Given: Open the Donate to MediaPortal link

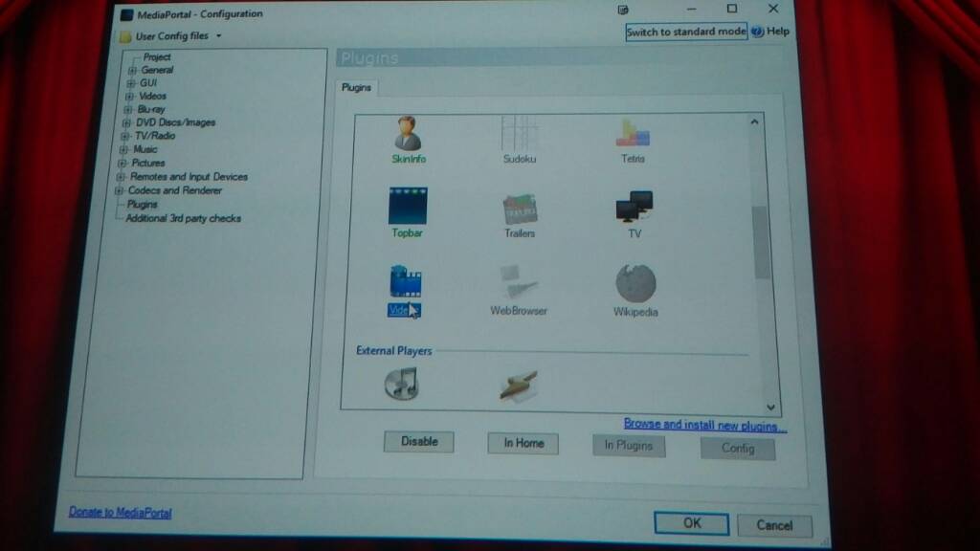Looking at the screenshot, I should point(120,513).
